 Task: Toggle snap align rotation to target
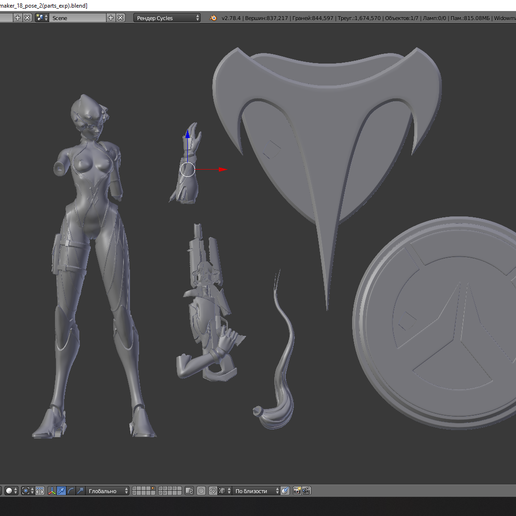(x=285, y=491)
